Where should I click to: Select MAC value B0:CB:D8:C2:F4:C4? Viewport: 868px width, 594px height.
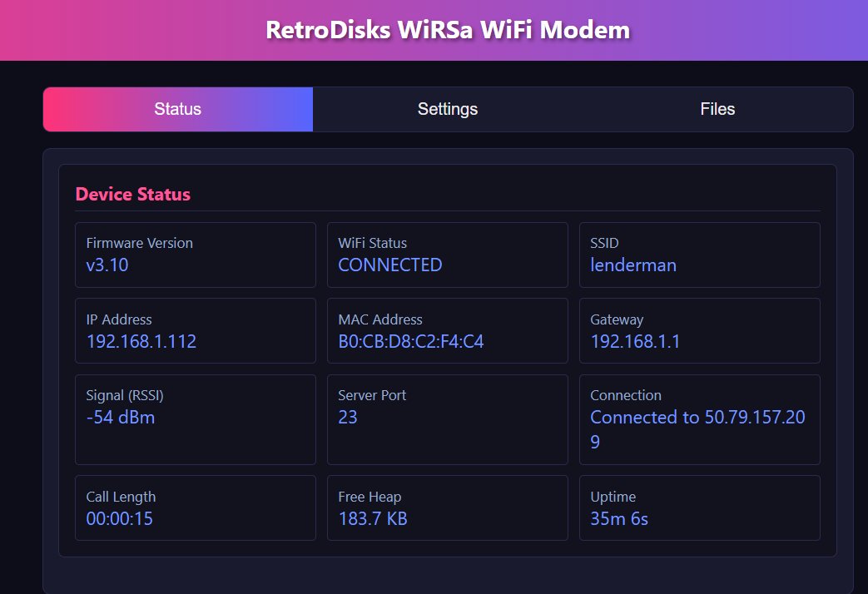click(411, 342)
